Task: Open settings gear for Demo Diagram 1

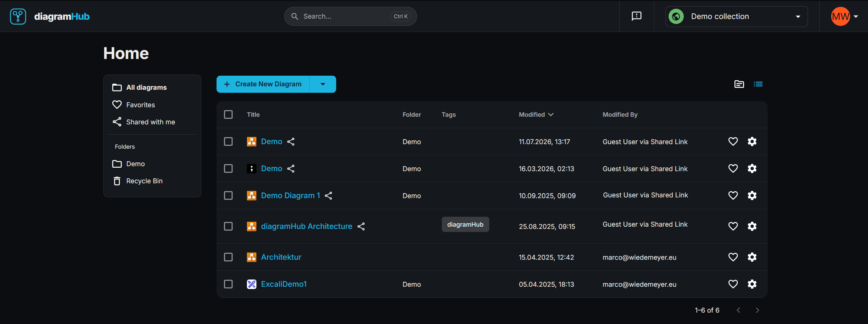Action: (x=752, y=195)
